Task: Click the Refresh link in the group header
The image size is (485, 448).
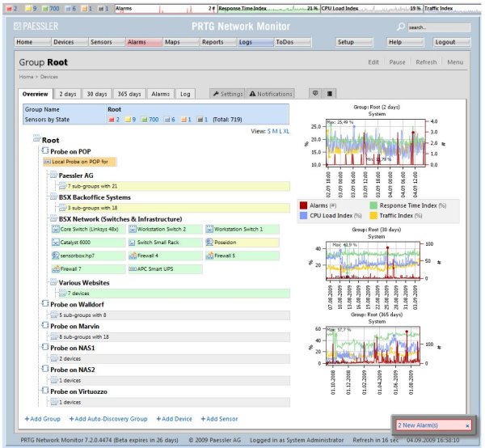Action: 426,62
